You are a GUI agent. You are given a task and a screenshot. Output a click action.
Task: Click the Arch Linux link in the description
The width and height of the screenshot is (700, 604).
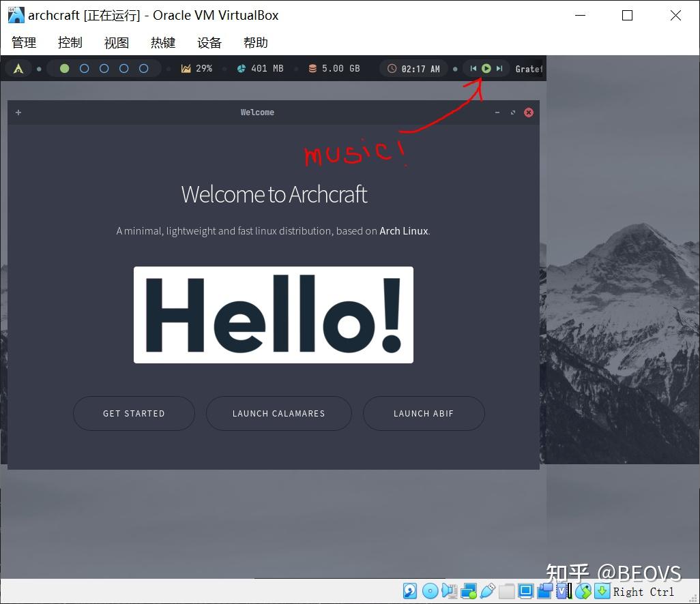[403, 230]
